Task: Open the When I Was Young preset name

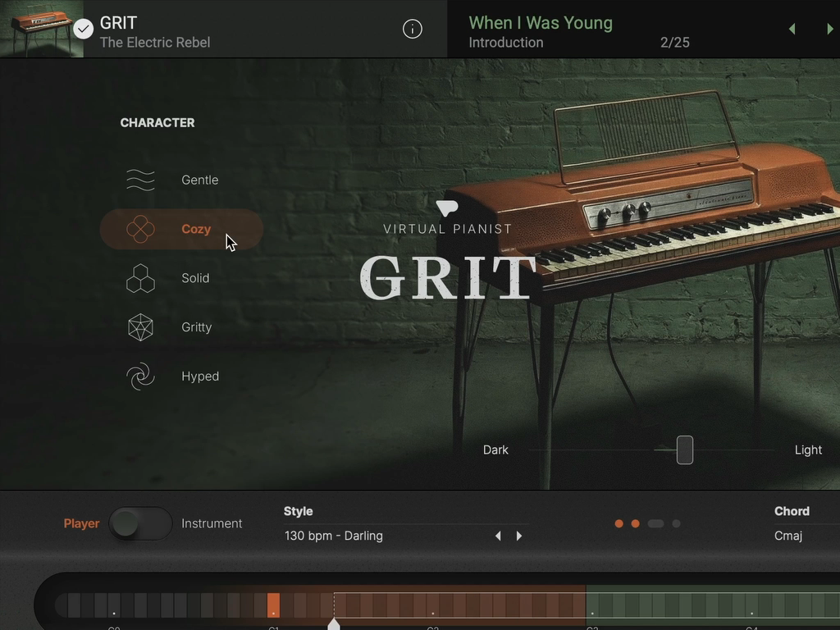Action: click(541, 23)
